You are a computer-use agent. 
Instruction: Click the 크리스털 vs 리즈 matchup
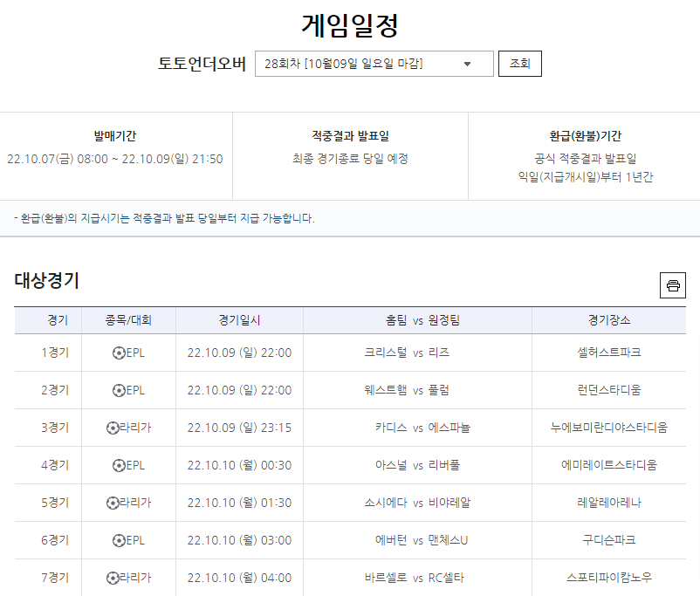(407, 353)
